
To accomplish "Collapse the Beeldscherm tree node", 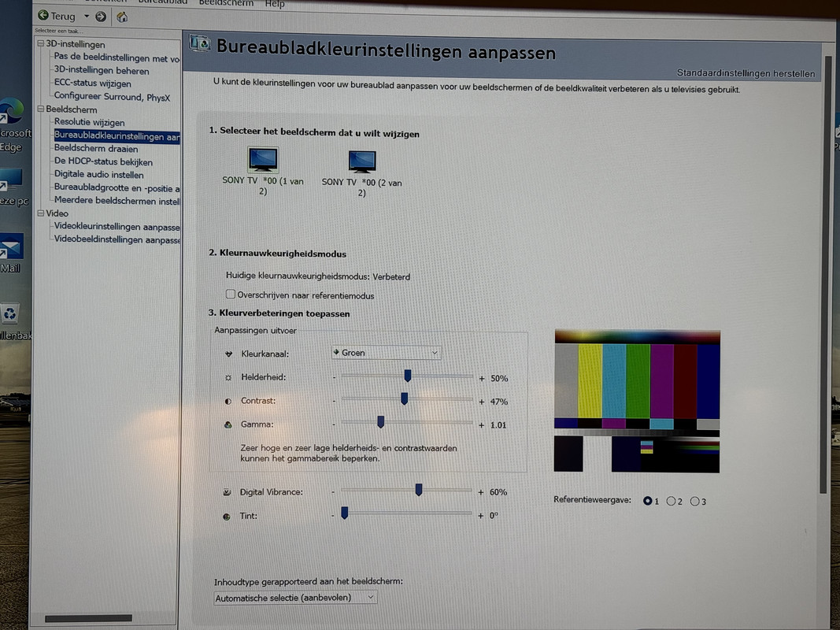I will (x=40, y=109).
